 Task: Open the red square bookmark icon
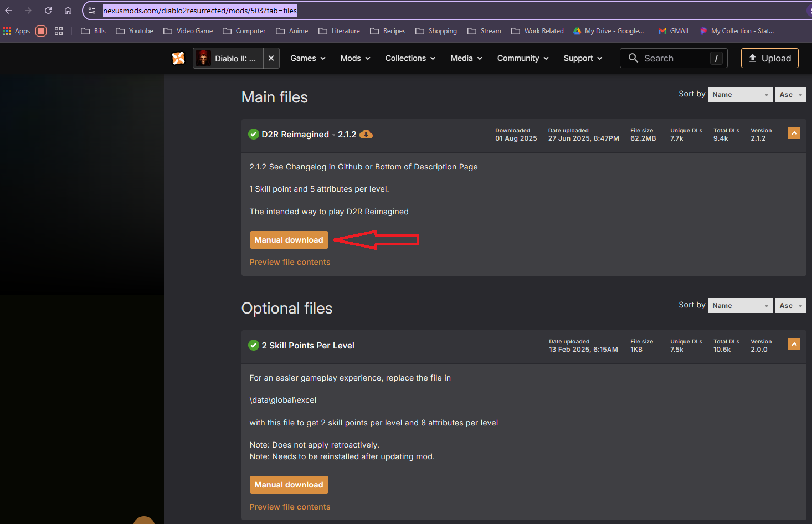[41, 31]
